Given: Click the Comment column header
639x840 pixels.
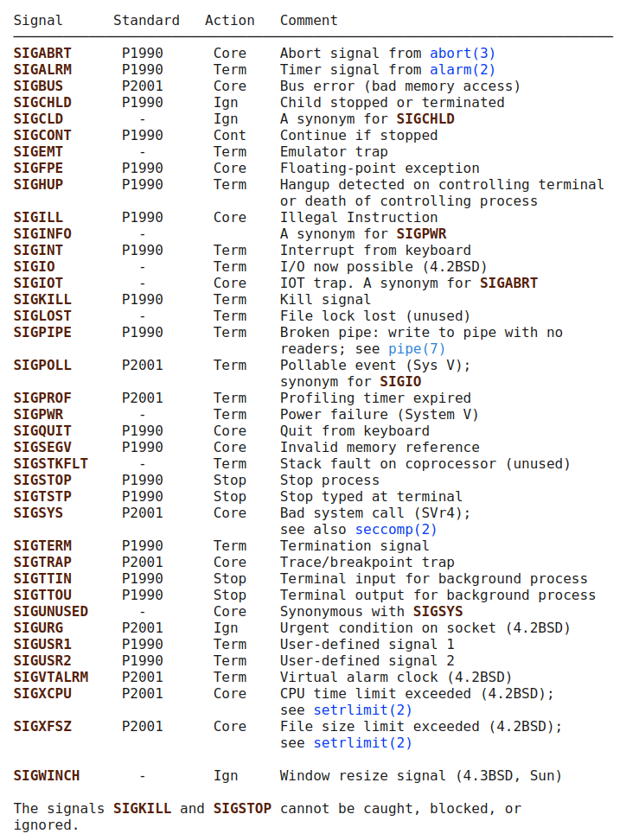Looking at the screenshot, I should (309, 20).
